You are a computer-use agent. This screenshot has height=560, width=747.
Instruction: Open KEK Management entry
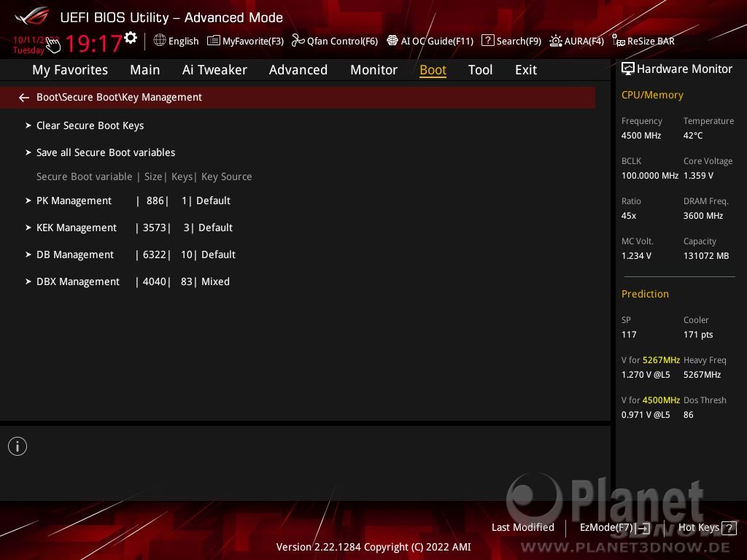(76, 228)
